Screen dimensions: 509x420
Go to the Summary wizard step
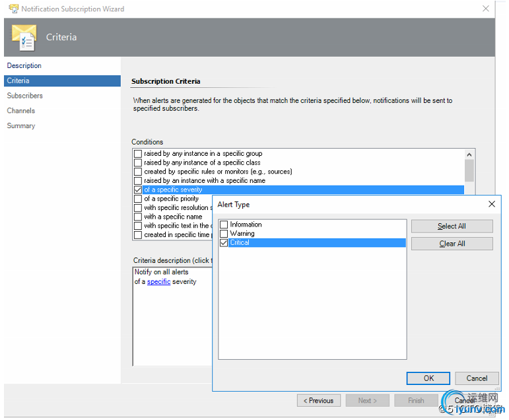click(x=20, y=125)
